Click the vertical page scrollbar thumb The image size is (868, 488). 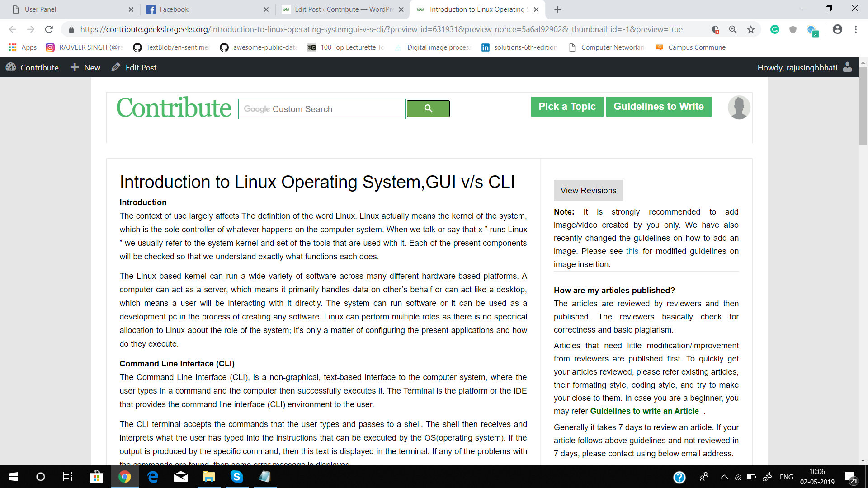pos(863,106)
